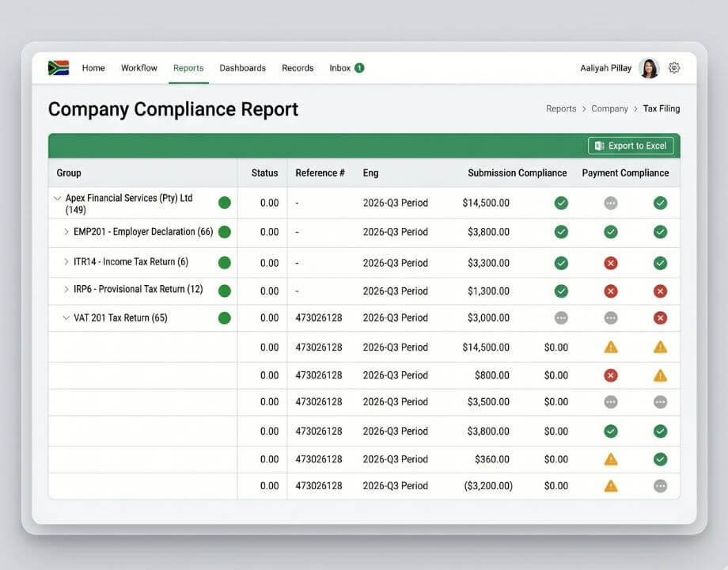Click the last gray pending icon in the $3,500.00 row
This screenshot has height=570, width=728.
(x=660, y=402)
